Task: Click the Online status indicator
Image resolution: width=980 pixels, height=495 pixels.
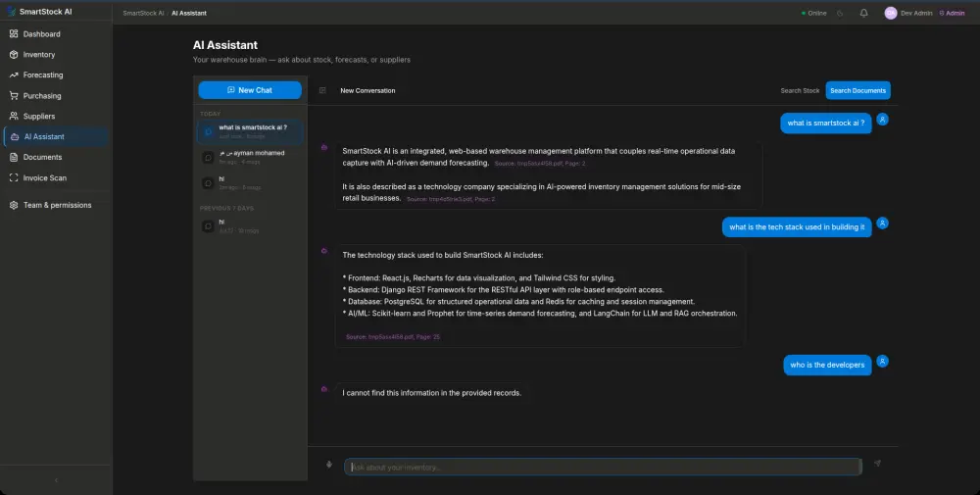Action: coord(813,13)
